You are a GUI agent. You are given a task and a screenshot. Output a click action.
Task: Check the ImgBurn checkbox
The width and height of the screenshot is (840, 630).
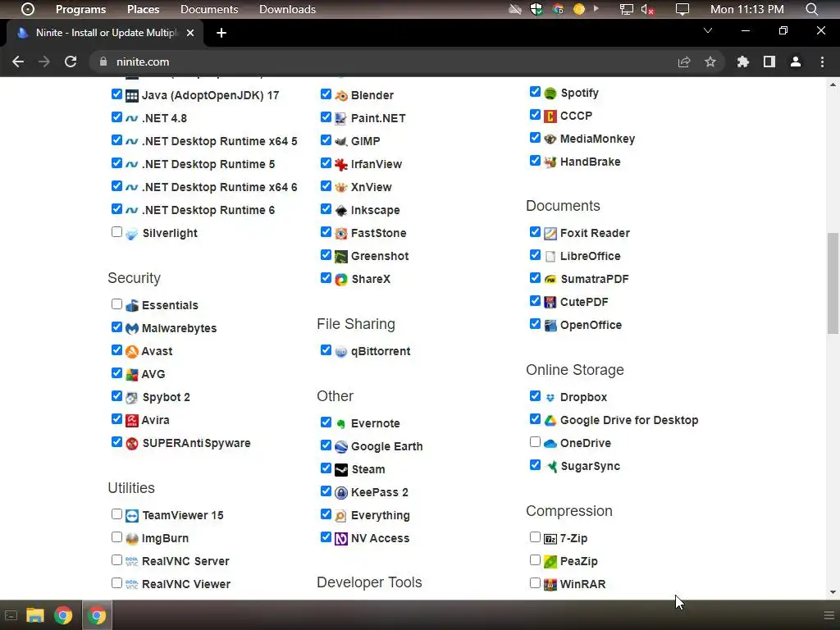pyautogui.click(x=116, y=536)
